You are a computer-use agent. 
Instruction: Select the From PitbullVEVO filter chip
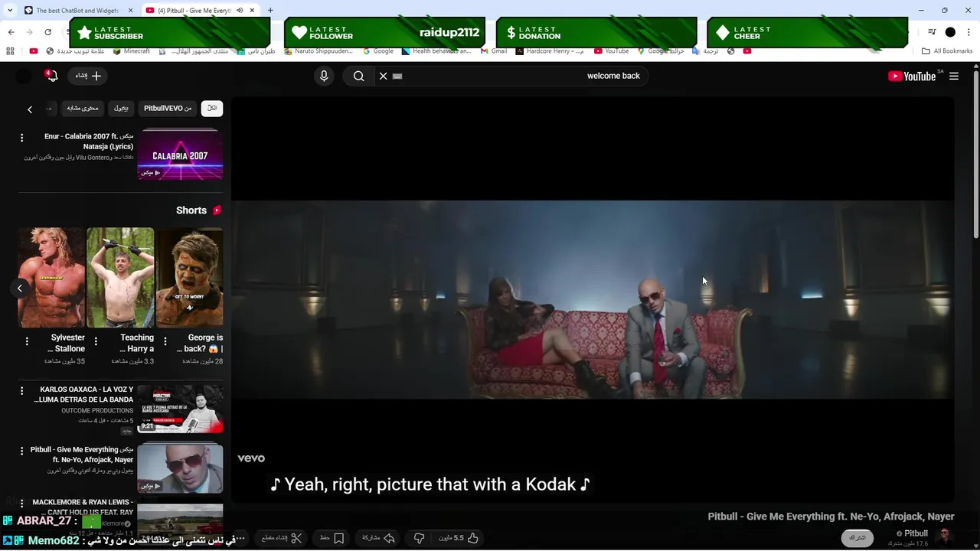[168, 109]
